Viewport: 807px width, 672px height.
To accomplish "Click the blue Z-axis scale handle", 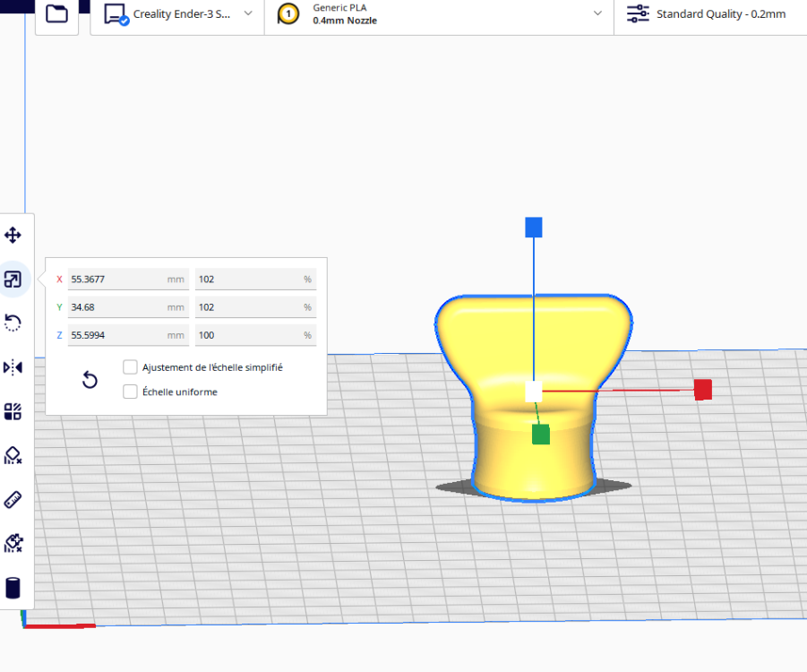I will tap(534, 228).
